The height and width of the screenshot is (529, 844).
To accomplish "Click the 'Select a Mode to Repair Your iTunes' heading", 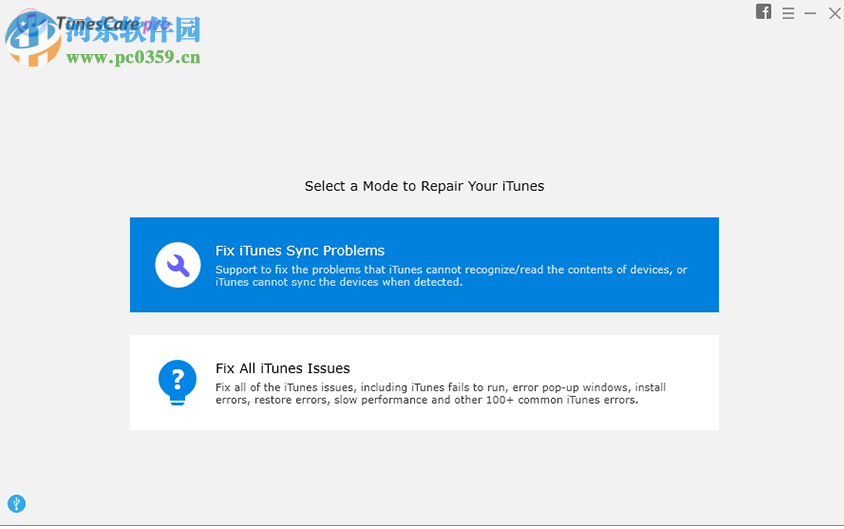I will (424, 186).
